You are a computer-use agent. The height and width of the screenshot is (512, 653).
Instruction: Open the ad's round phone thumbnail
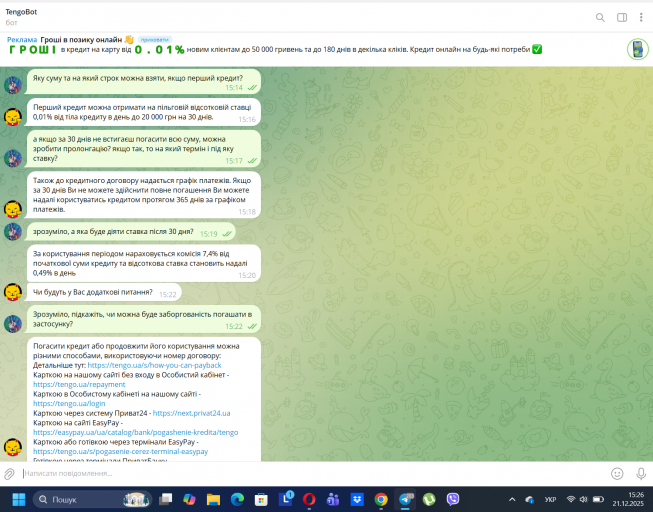[638, 49]
